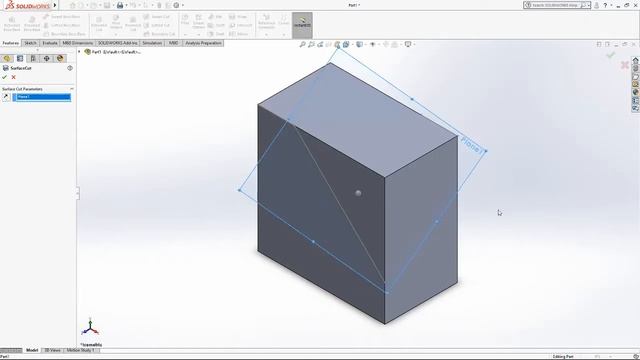Open Custom Properties in task pane
This screenshot has width=640, height=360.
click(636, 100)
